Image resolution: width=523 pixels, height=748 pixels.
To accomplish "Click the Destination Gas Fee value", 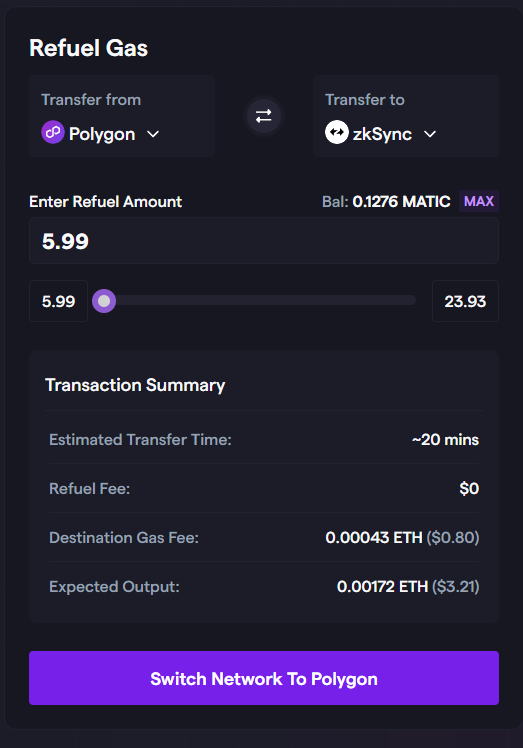I will [402, 538].
